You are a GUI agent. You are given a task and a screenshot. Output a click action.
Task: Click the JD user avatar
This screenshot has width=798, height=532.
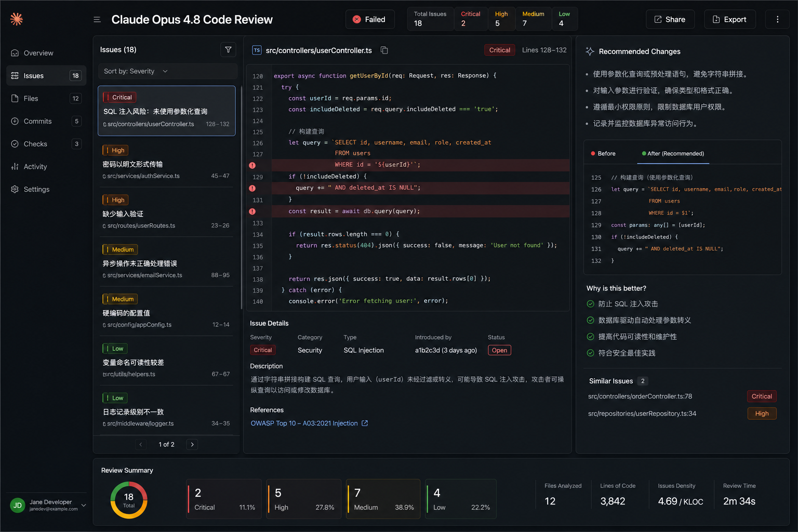[18, 506]
